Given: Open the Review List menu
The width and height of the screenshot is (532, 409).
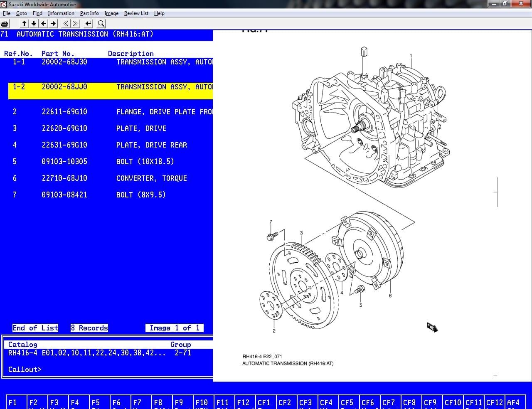Looking at the screenshot, I should (136, 13).
